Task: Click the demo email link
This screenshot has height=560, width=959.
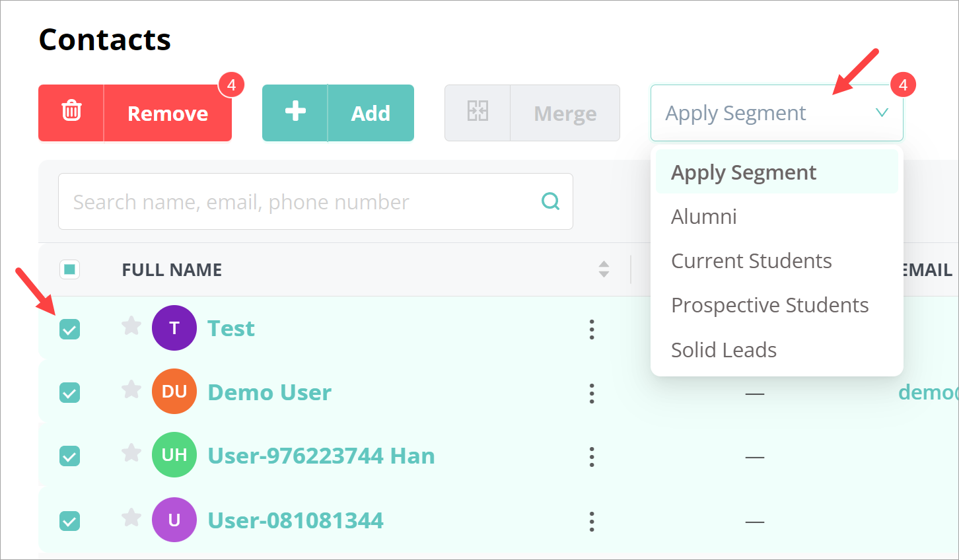Action: click(928, 392)
